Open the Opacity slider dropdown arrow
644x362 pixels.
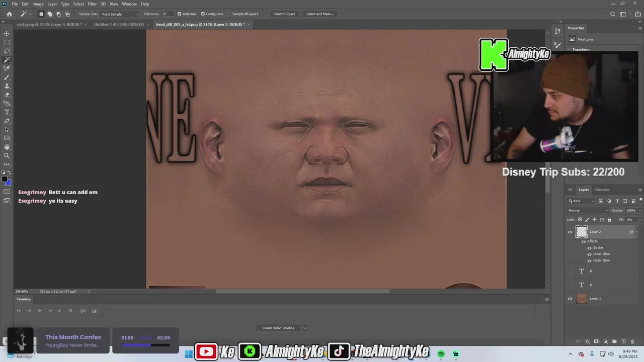coord(640,210)
